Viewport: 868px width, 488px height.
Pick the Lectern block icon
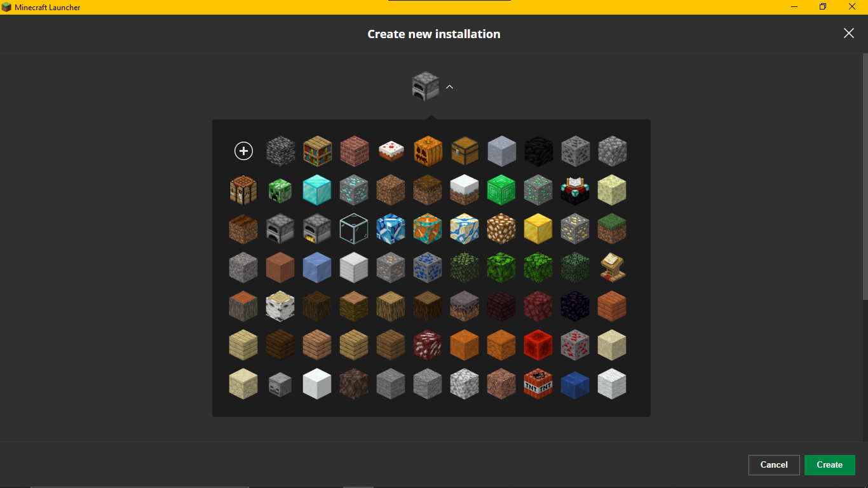coord(612,268)
